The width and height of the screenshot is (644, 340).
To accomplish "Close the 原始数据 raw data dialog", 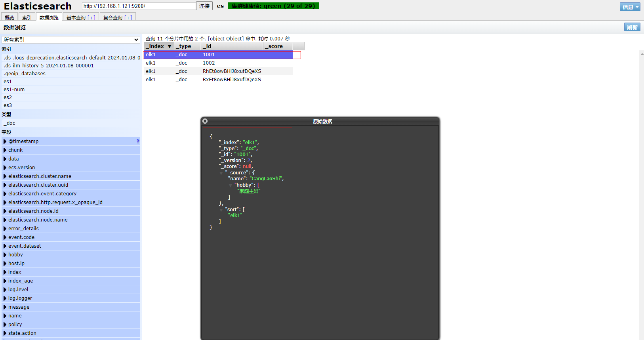I will pyautogui.click(x=205, y=121).
